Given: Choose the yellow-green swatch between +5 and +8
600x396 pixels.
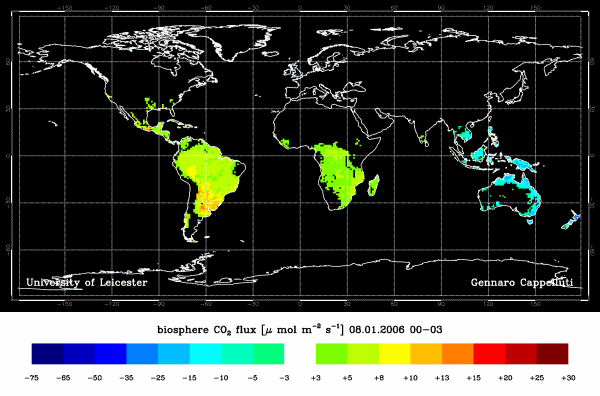Looking at the screenshot, I should [x=363, y=354].
